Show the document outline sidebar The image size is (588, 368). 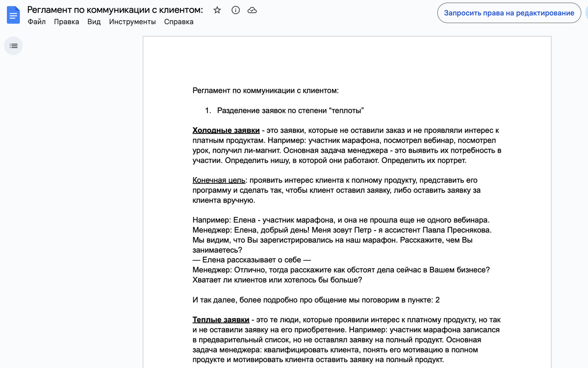click(x=13, y=46)
